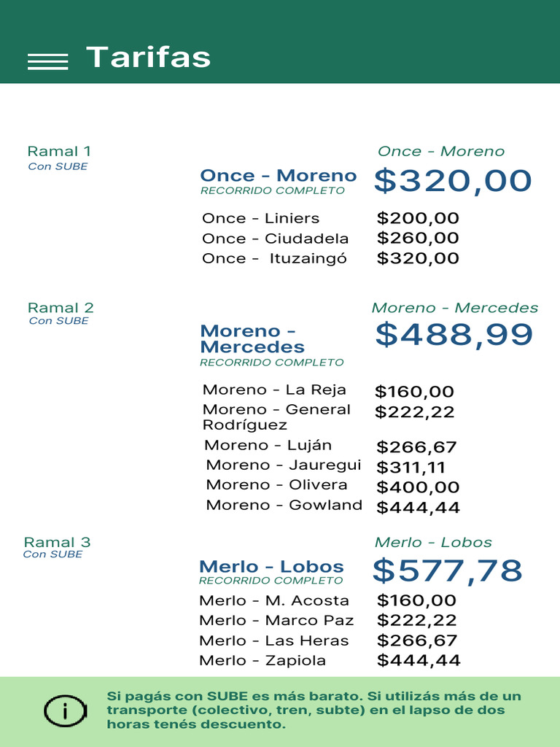Choose Once - Ciudadela route row
The image size is (560, 747).
(x=275, y=239)
